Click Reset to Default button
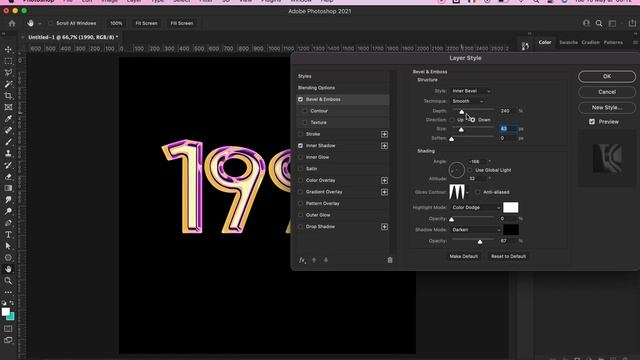 [508, 256]
